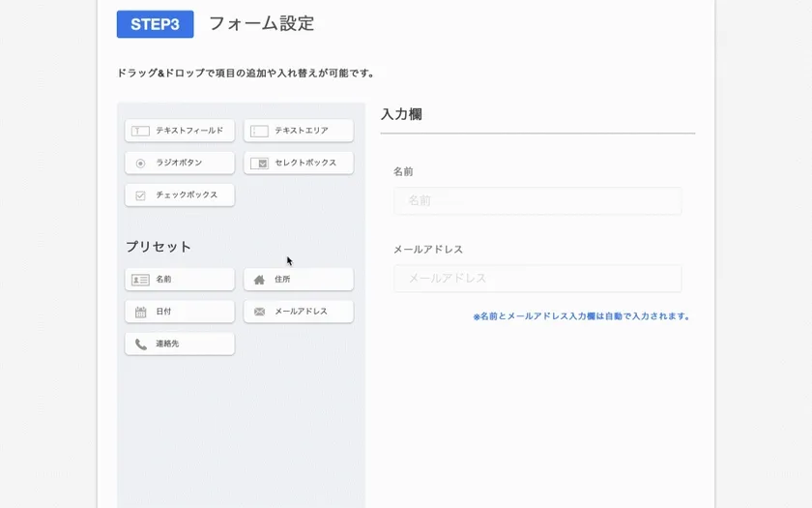Click into the 名前 input field
Screen dimensions: 812x508
click(536, 201)
